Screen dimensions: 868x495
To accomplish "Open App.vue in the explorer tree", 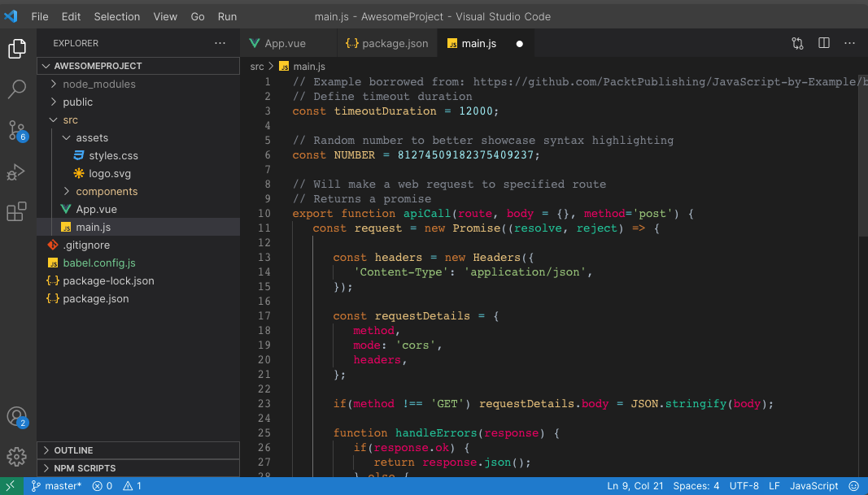I will (138, 209).
